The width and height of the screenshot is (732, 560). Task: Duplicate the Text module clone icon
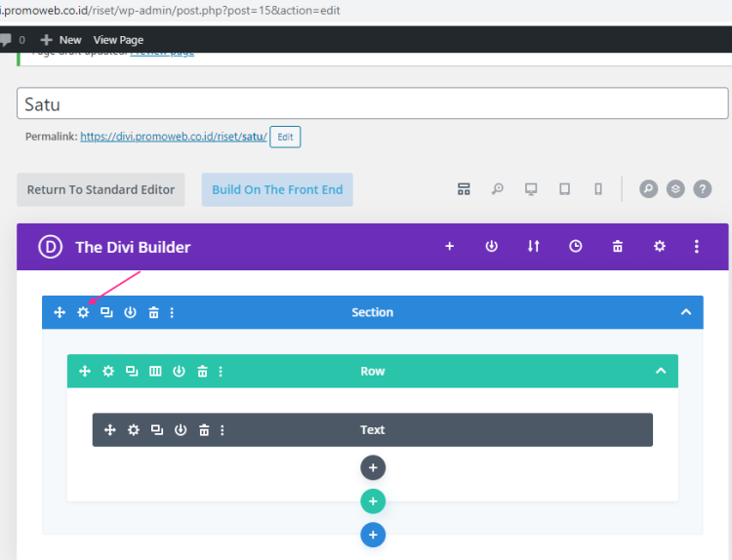point(157,430)
